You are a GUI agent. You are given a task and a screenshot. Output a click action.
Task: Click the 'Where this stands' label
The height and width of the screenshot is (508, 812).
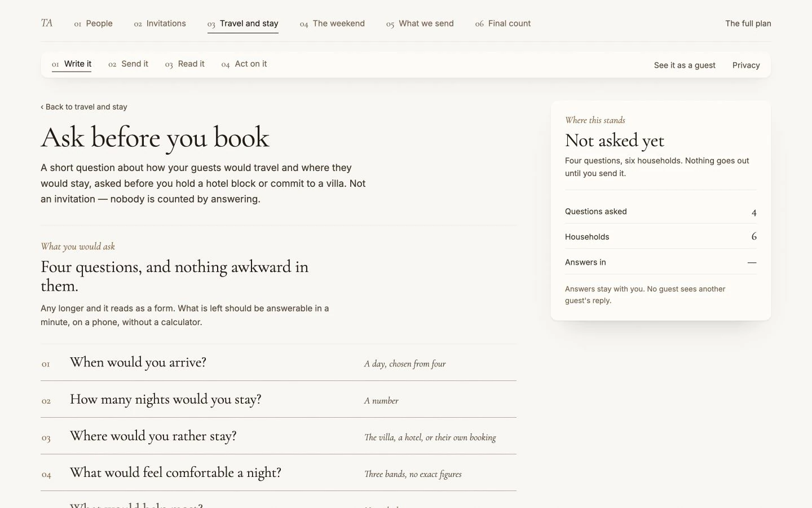pyautogui.click(x=595, y=120)
